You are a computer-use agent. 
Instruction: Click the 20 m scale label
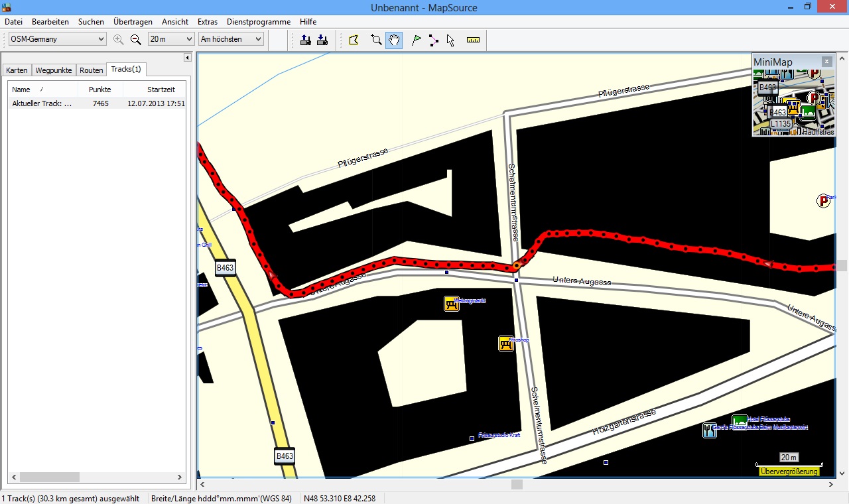click(x=789, y=458)
